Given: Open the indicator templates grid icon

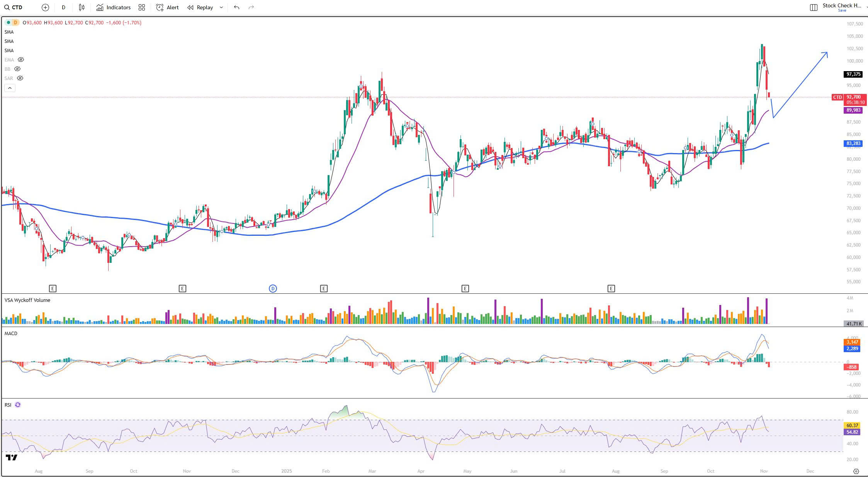Looking at the screenshot, I should click(142, 7).
